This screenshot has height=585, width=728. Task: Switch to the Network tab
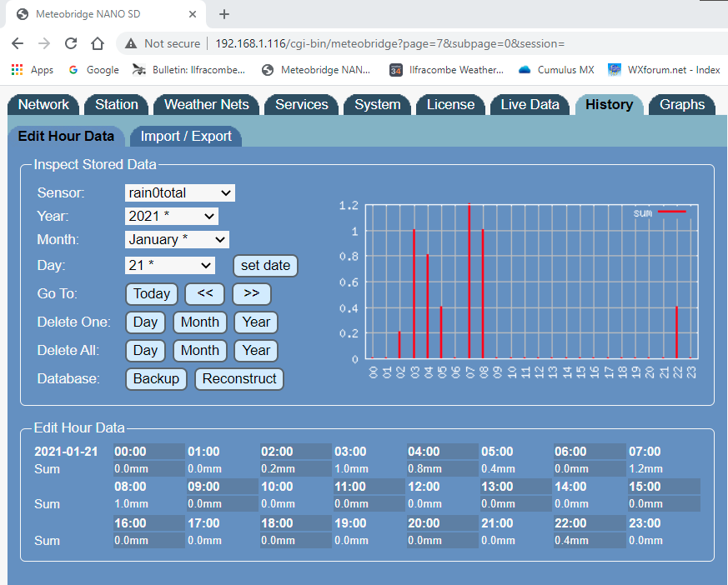[43, 104]
